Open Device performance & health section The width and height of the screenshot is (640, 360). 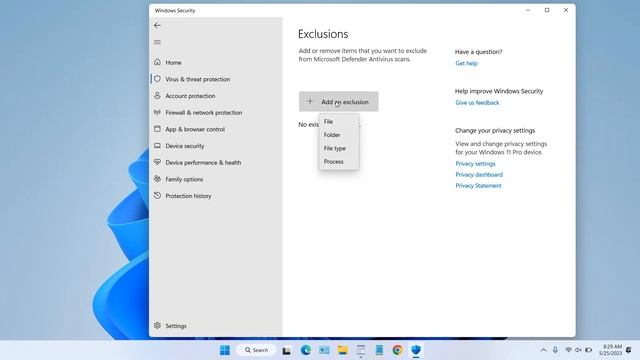pyautogui.click(x=203, y=162)
